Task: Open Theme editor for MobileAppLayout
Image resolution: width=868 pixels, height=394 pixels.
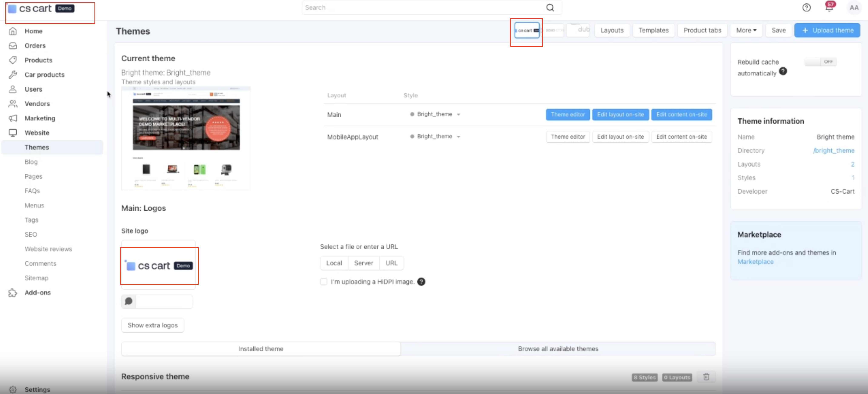Action: tap(568, 137)
